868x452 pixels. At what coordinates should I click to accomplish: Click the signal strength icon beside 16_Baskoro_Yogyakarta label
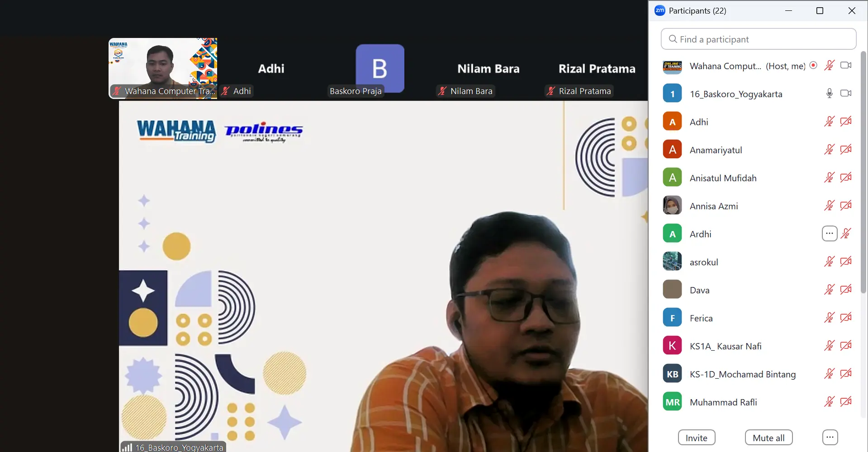tap(127, 447)
